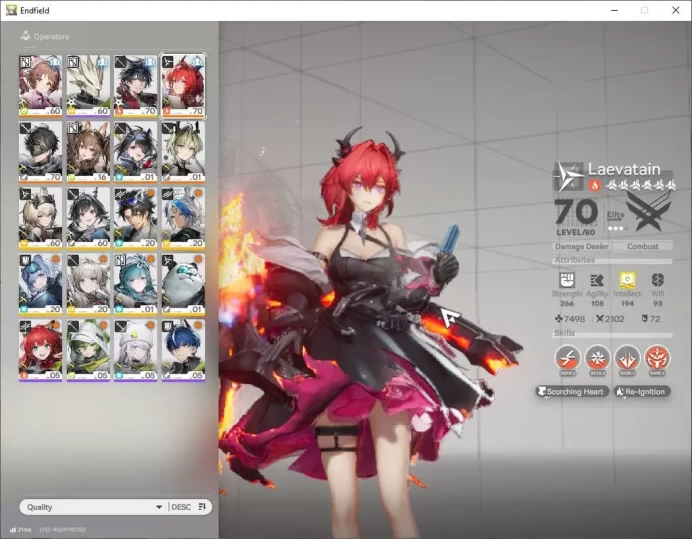
Task: Select the blonde crowned operator card
Action: 41,218
